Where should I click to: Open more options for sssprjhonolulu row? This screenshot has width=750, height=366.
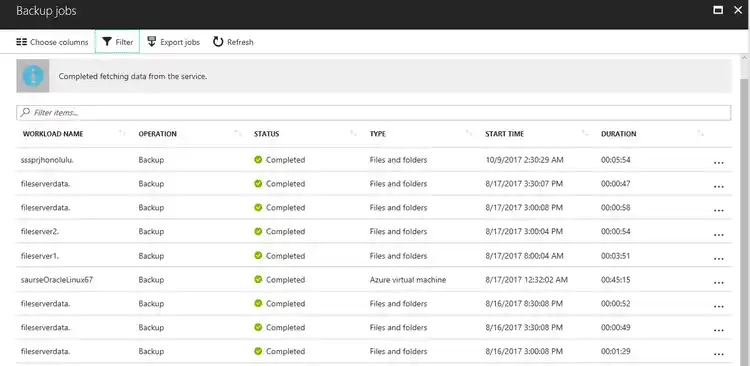coord(718,163)
